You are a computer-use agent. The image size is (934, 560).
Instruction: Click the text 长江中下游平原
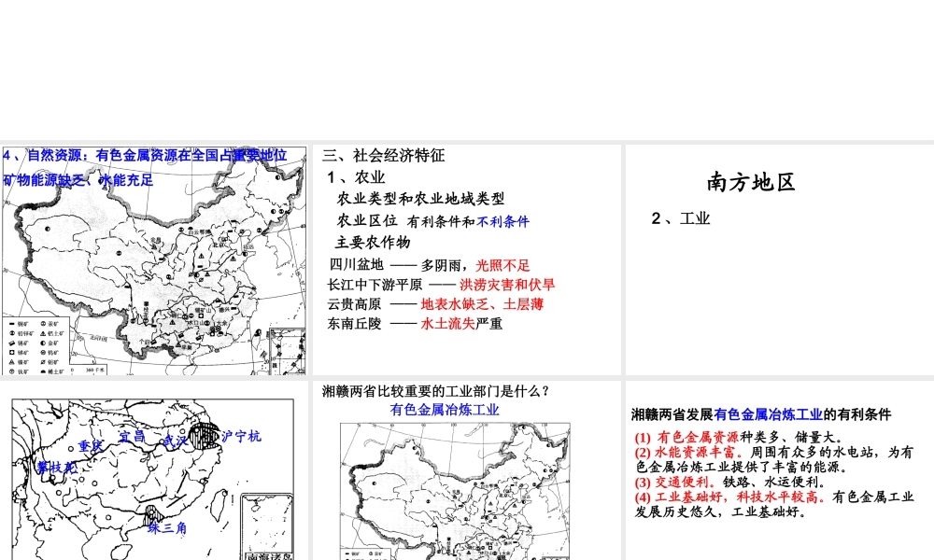375,285
